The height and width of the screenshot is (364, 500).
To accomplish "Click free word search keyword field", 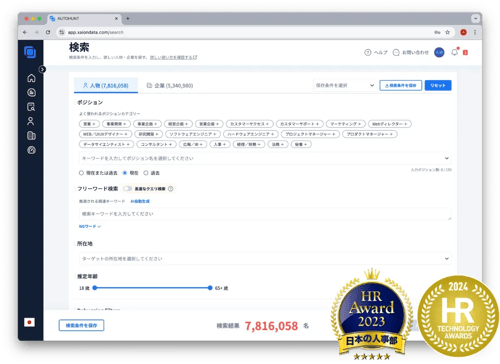I will [265, 214].
